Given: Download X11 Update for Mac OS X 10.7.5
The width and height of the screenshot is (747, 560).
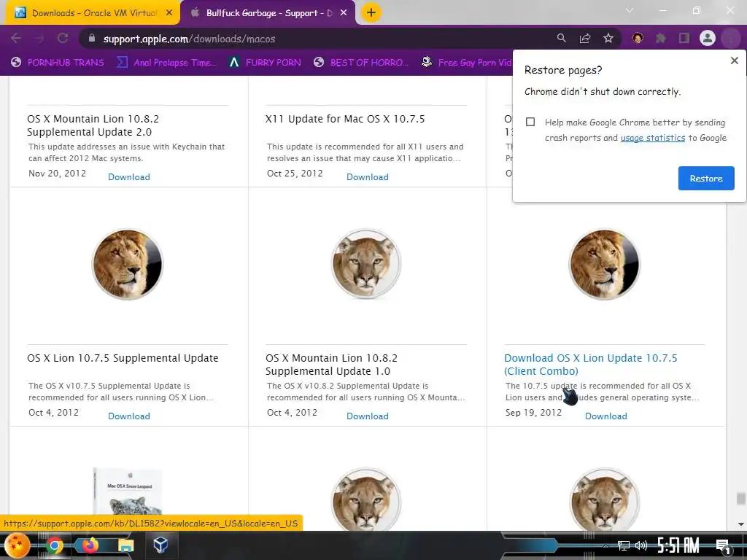Looking at the screenshot, I should pos(368,177).
